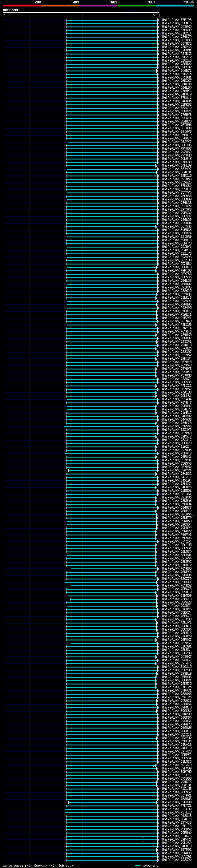Click the UniRef100_Q6RX67 label
This screenshot has width=197, height=868.
coord(176,81)
